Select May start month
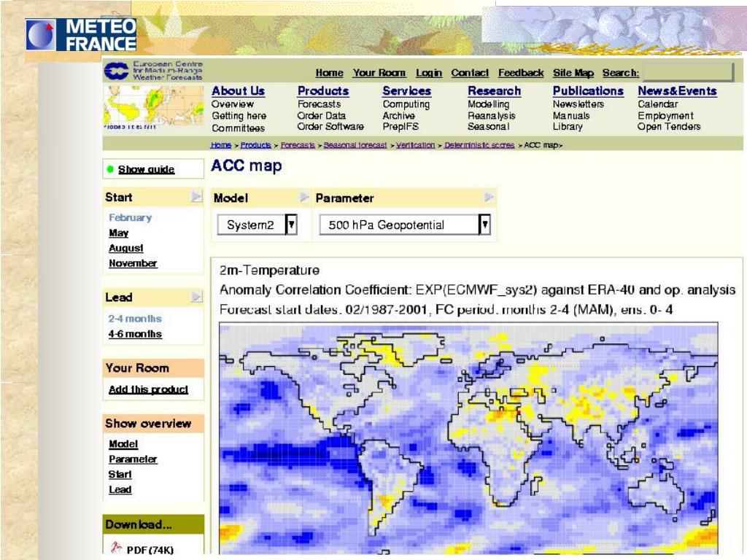The image size is (747, 560). pos(119,233)
